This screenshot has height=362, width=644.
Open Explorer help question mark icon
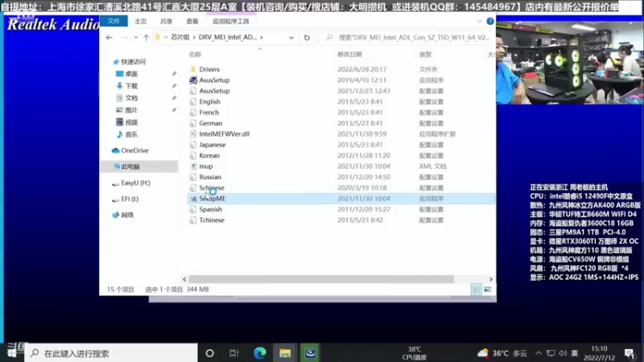click(489, 22)
